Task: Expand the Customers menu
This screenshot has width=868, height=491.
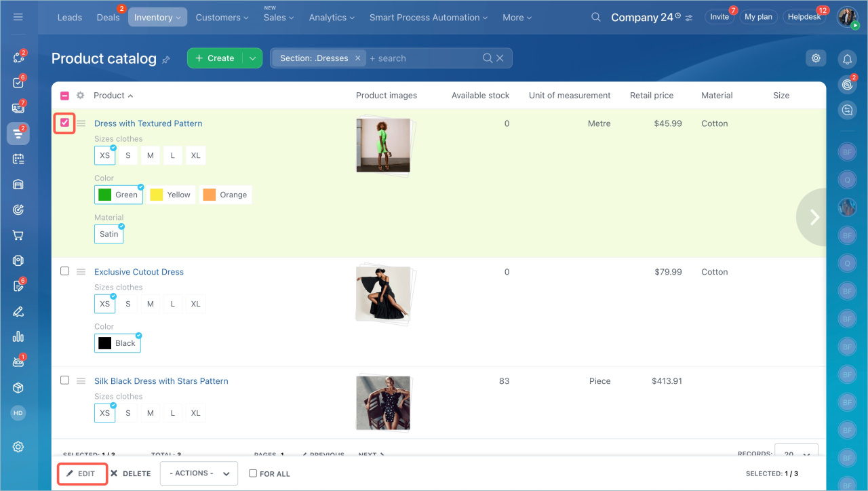Action: click(222, 17)
